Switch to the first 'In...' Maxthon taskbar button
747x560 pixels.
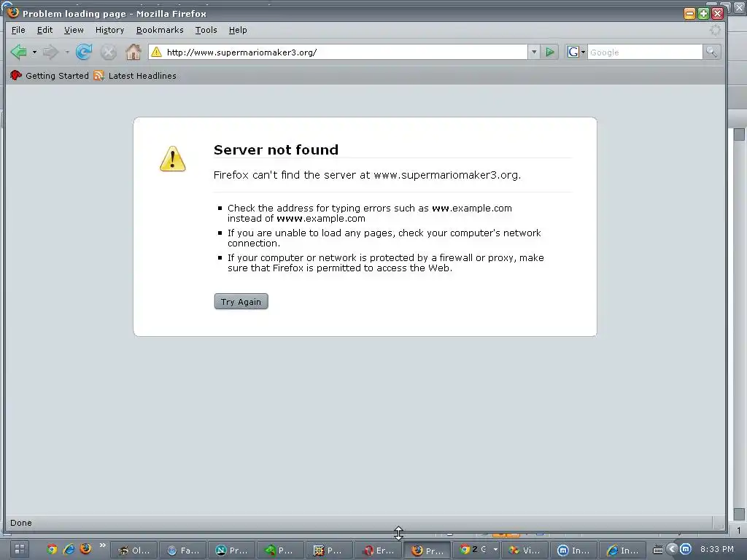(x=573, y=550)
